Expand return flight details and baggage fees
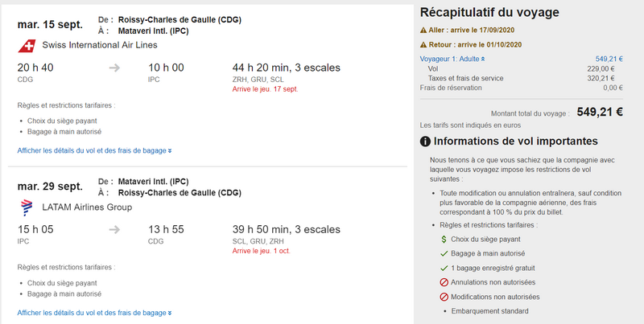 tap(94, 313)
